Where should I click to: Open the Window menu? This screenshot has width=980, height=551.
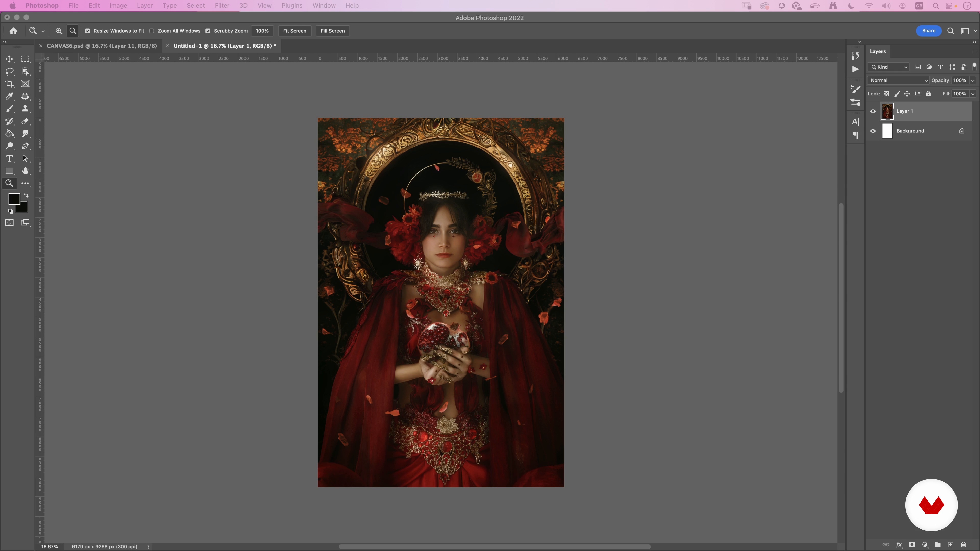coord(324,6)
